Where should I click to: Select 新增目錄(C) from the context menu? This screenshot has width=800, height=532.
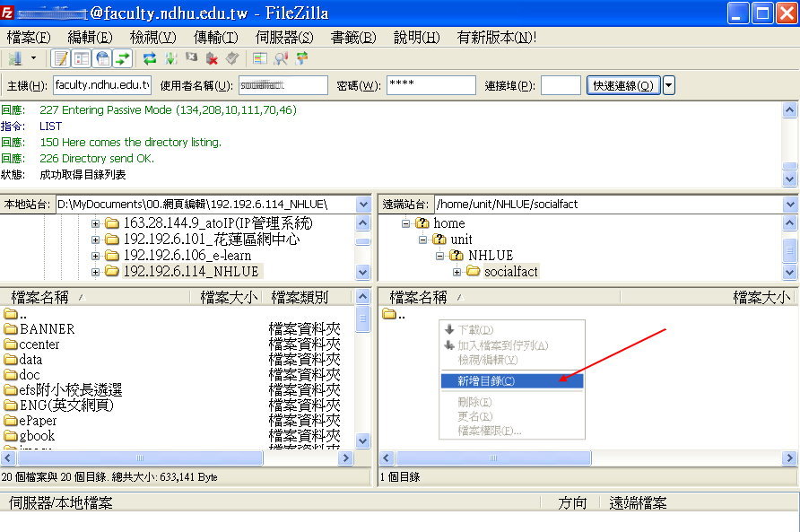(x=486, y=380)
